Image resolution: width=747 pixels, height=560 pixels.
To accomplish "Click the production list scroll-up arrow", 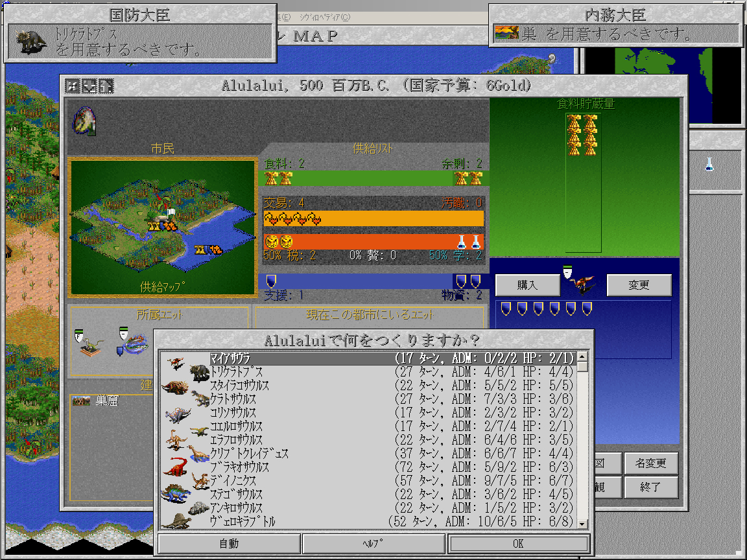I will click(x=582, y=356).
